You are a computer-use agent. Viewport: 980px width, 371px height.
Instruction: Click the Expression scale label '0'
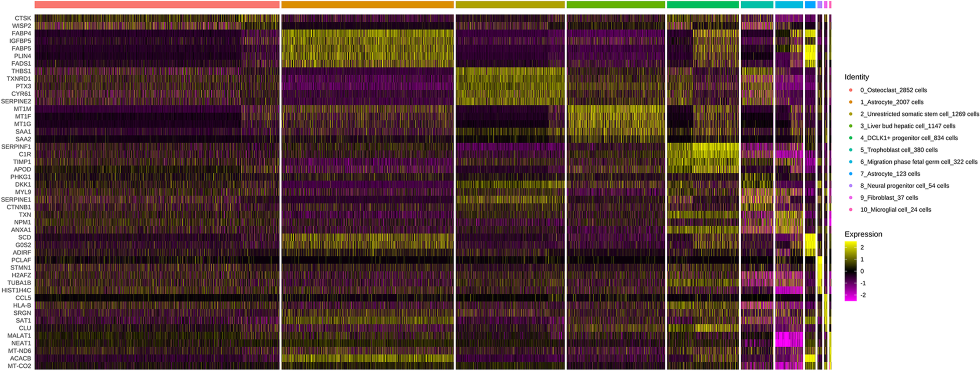tap(862, 271)
